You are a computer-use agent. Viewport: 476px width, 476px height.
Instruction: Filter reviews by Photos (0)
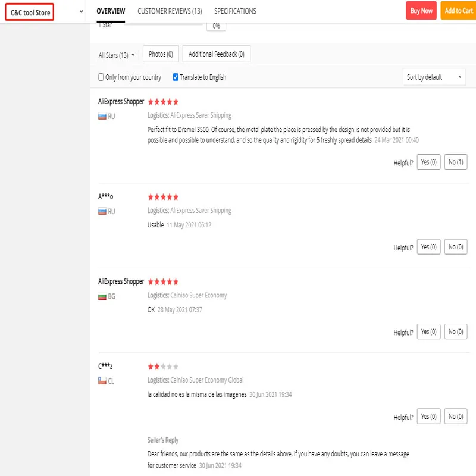click(x=161, y=54)
